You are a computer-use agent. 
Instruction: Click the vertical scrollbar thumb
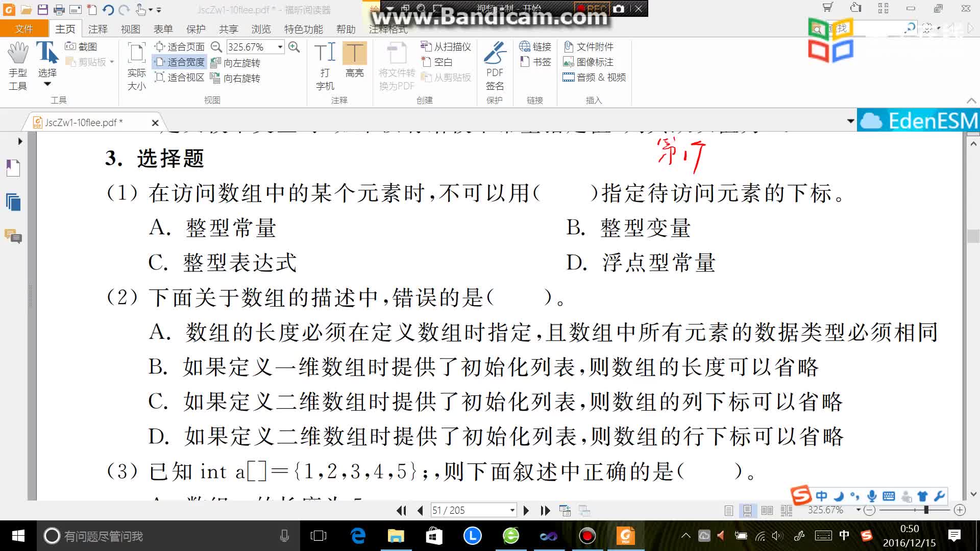coord(973,236)
